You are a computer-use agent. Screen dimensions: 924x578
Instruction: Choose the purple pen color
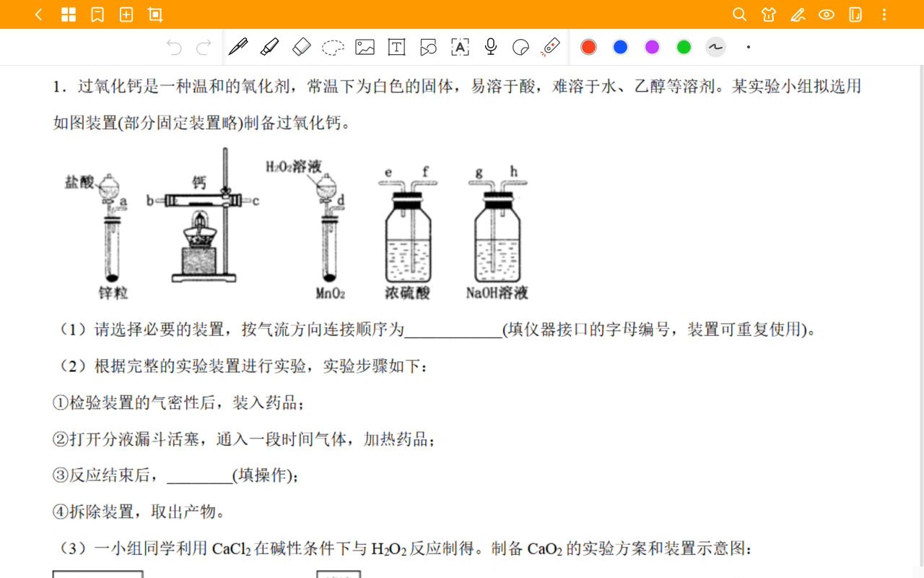click(x=653, y=47)
